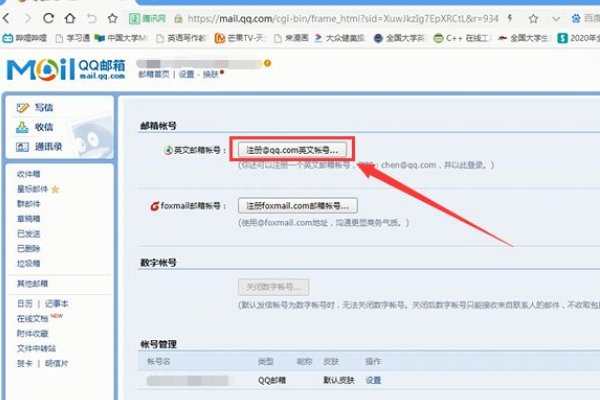Viewport: 600px width, 400px height.
Task: Click the lightning speed-mode icon in address bar
Action: pyautogui.click(x=510, y=18)
